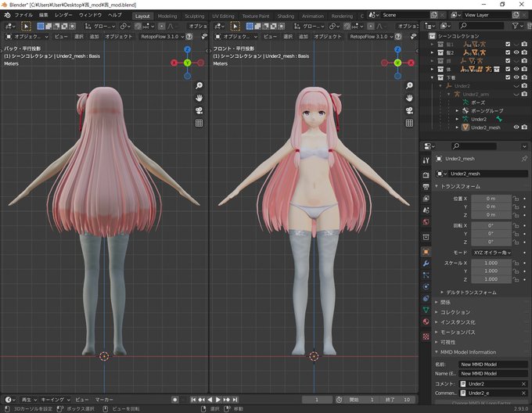Click 位置 X value field 0 m
Image resolution: width=532 pixels, height=413 pixels.
[491, 199]
